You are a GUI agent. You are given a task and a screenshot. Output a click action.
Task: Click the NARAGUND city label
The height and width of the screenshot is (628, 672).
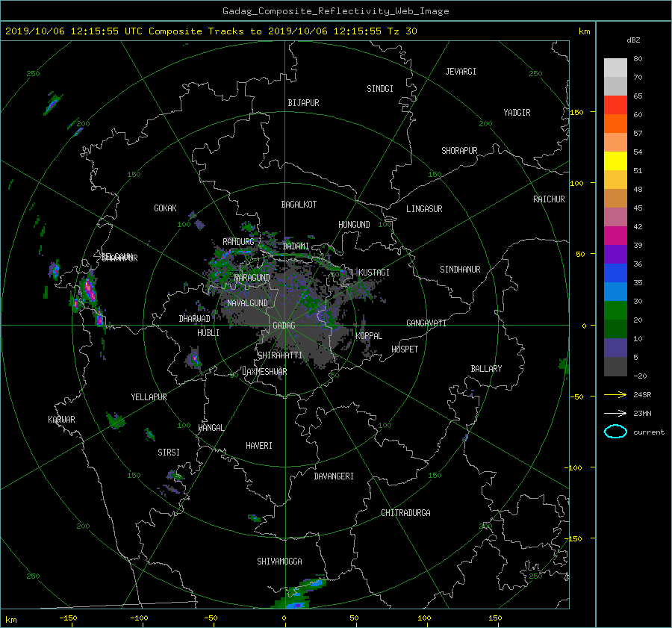(x=252, y=277)
